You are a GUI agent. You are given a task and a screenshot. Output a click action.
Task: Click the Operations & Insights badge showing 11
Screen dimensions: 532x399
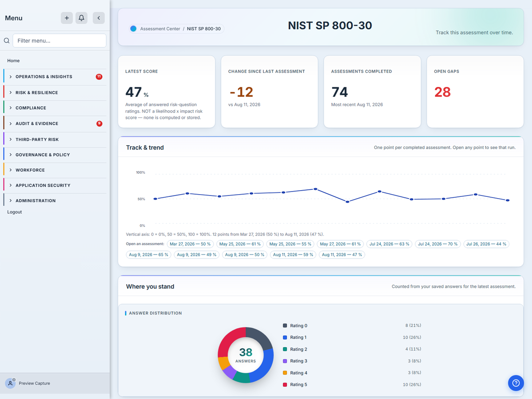click(x=99, y=77)
